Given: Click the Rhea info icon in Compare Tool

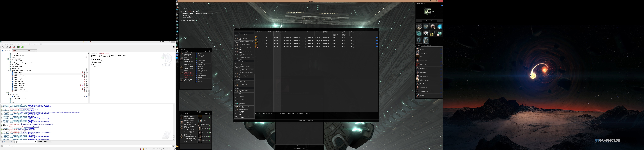Looking at the screenshot, I should (x=377, y=38).
